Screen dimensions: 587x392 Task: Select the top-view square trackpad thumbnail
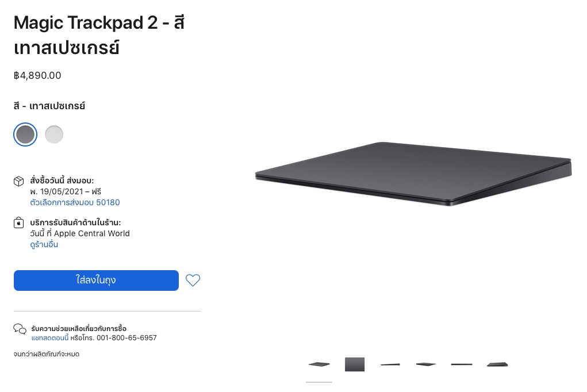(x=355, y=364)
